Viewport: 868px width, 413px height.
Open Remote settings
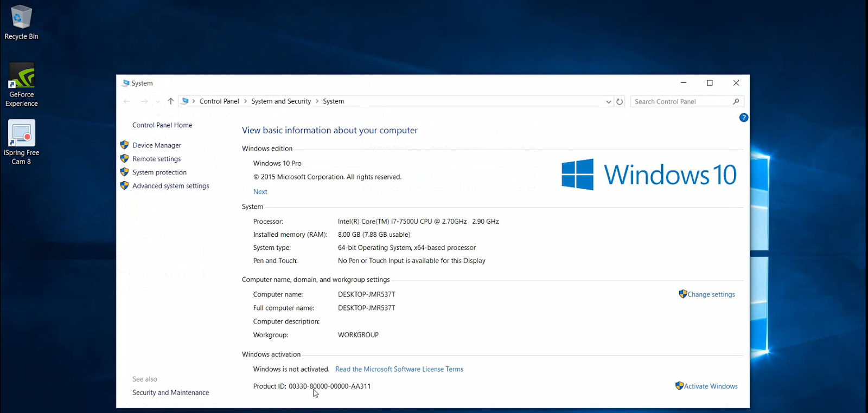click(x=157, y=159)
